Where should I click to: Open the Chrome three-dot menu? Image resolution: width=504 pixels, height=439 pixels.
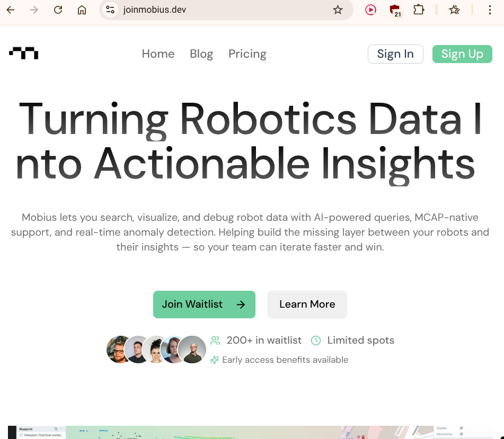490,10
